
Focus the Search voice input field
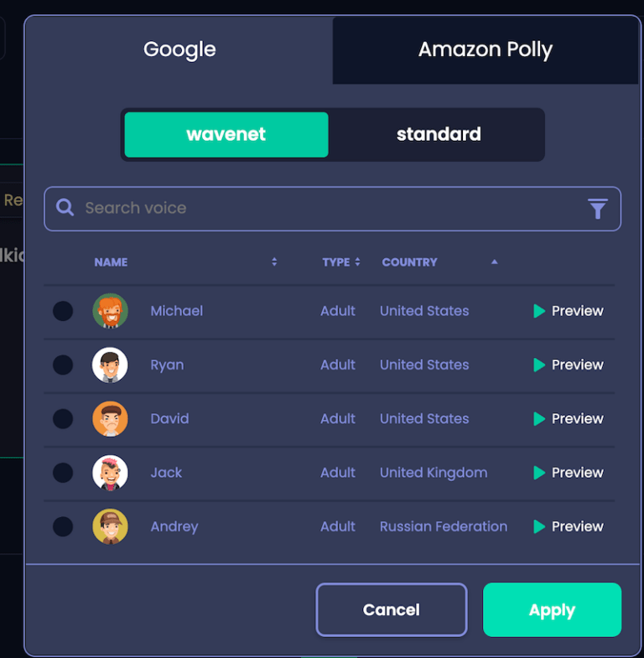(332, 209)
